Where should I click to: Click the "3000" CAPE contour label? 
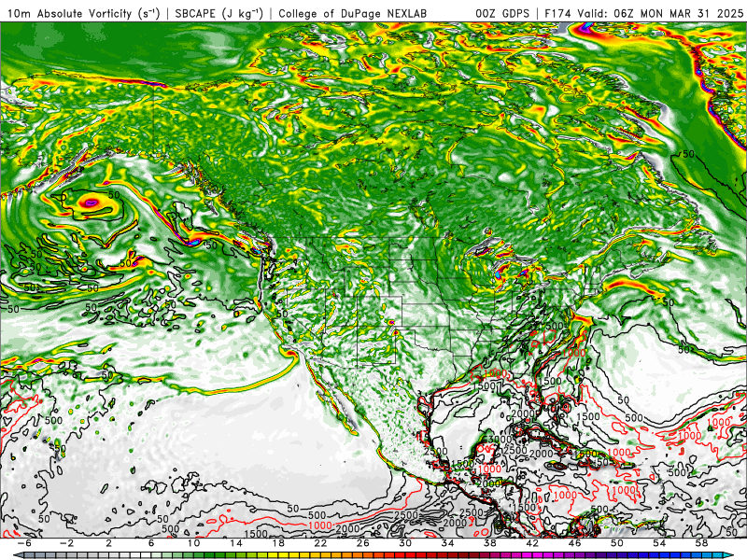[499, 439]
